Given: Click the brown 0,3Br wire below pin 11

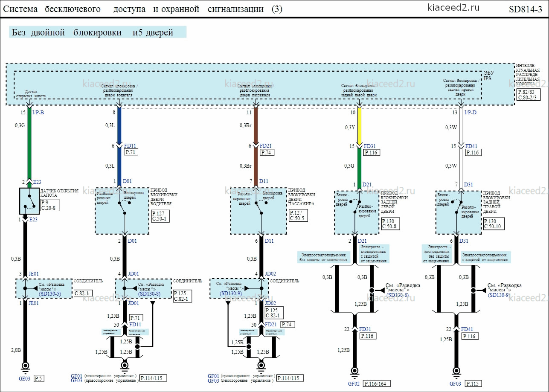Looking at the screenshot, I should coord(256,126).
